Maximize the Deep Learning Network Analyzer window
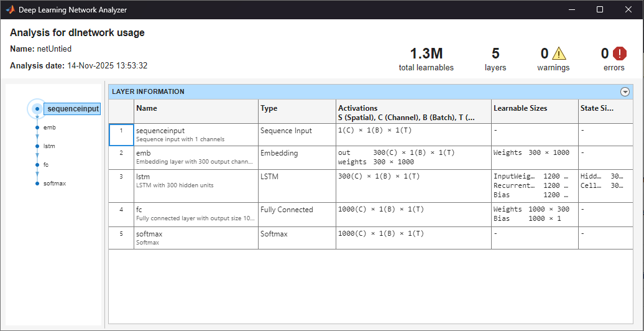The height and width of the screenshot is (331, 644). click(x=600, y=9)
